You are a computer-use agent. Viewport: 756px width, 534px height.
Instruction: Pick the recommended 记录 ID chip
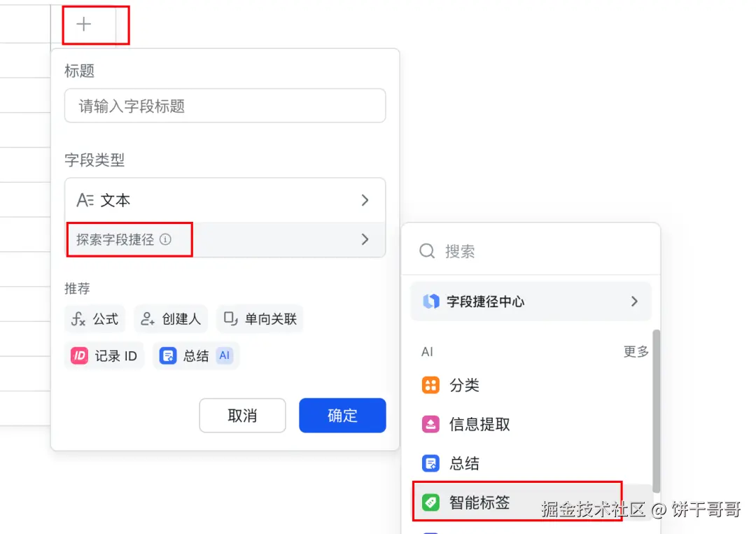105,356
